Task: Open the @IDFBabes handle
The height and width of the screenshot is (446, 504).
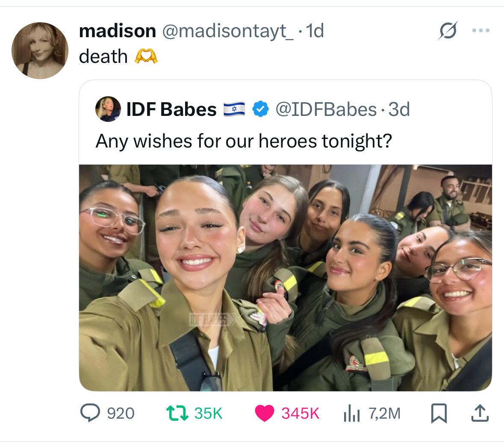Action: pyautogui.click(x=326, y=109)
